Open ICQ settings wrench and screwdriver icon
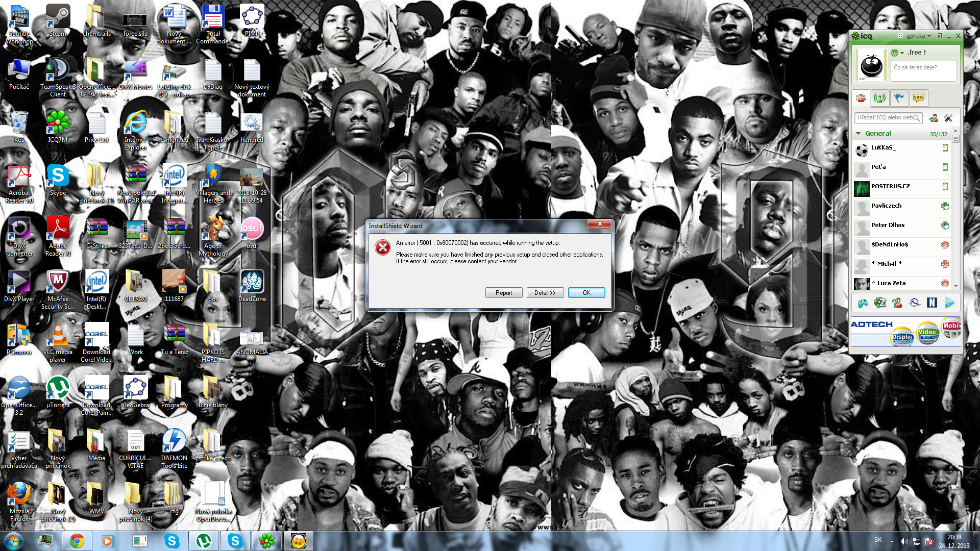980x551 pixels. pos(948,118)
